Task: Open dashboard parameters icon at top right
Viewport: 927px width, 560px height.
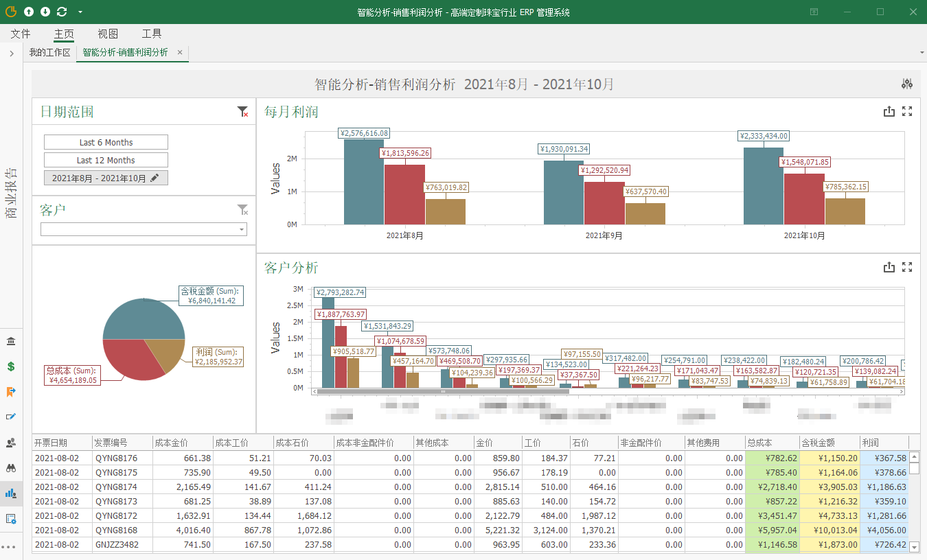Action: (x=907, y=84)
